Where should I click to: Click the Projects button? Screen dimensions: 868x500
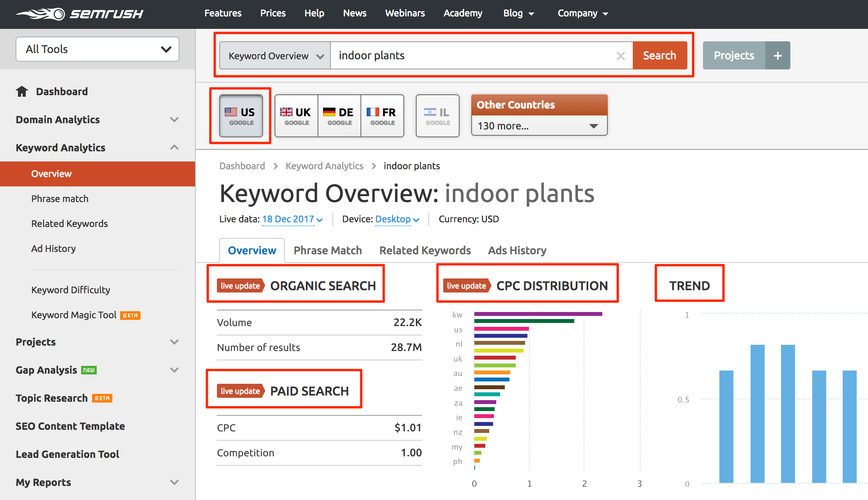pyautogui.click(x=734, y=56)
